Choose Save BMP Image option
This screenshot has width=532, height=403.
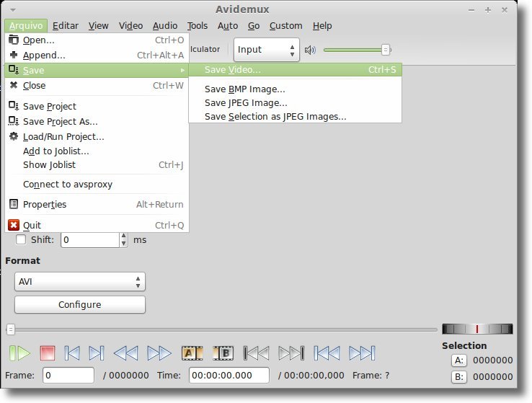click(295, 89)
